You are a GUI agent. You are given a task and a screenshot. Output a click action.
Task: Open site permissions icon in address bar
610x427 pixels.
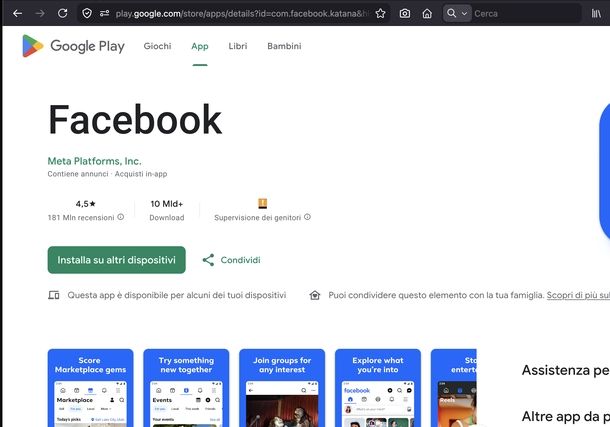click(104, 14)
